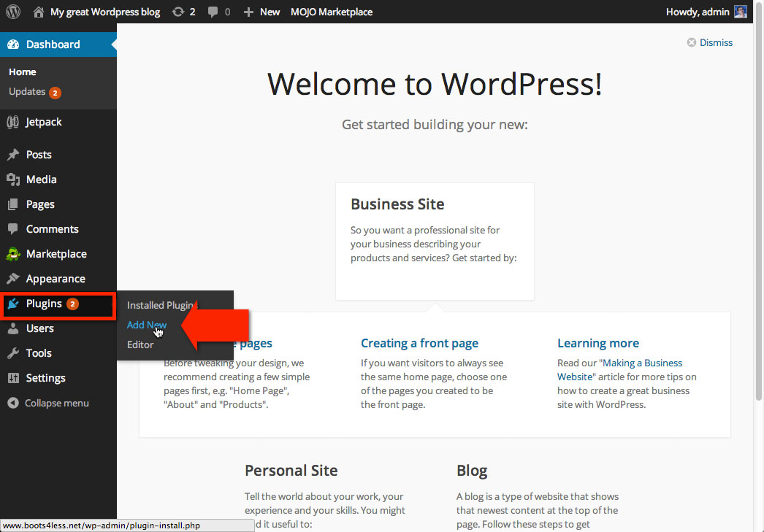
Task: Click the Updates count badge in sidebar
Action: click(55, 93)
